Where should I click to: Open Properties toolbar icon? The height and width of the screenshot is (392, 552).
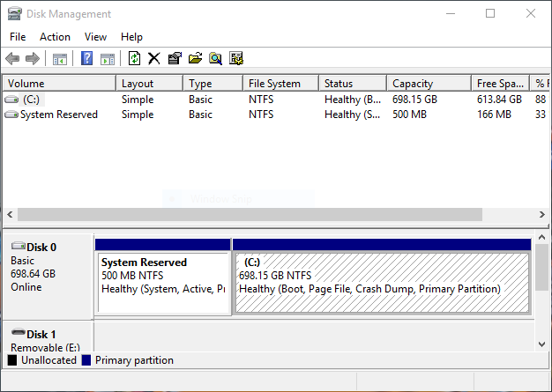click(x=175, y=58)
